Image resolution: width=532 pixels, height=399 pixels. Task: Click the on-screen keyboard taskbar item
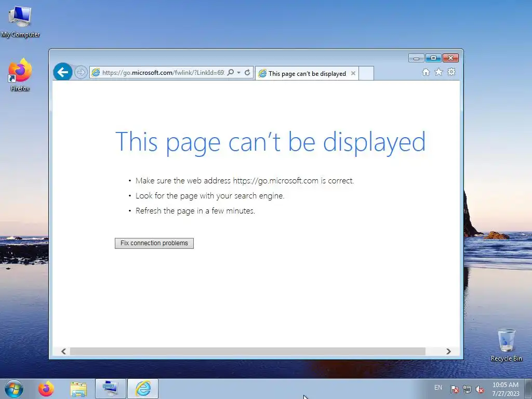click(x=111, y=389)
